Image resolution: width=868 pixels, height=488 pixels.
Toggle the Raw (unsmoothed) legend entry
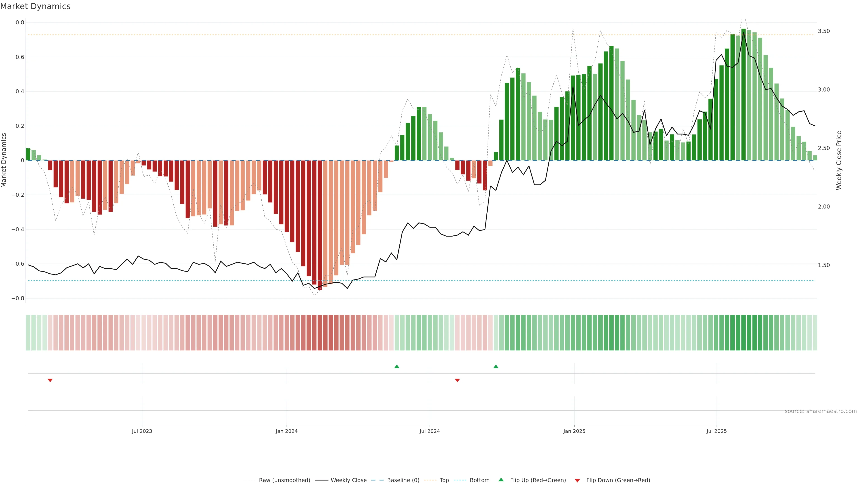tap(284, 480)
